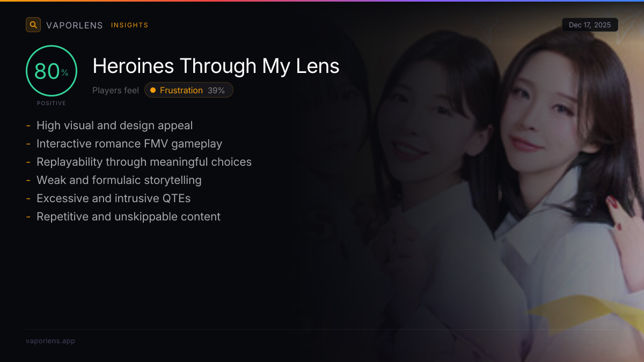Open the vaporlens.app footer link
Image resolution: width=644 pixels, height=362 pixels.
click(50, 341)
